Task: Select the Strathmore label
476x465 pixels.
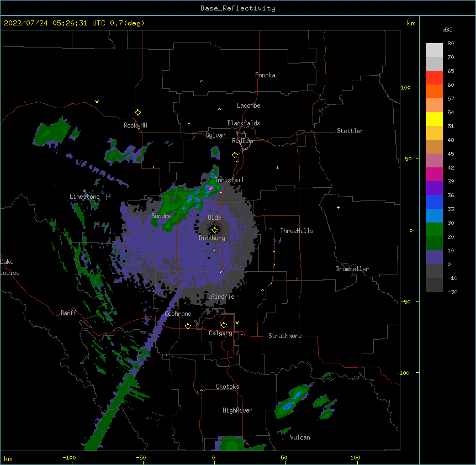Action: [x=285, y=336]
